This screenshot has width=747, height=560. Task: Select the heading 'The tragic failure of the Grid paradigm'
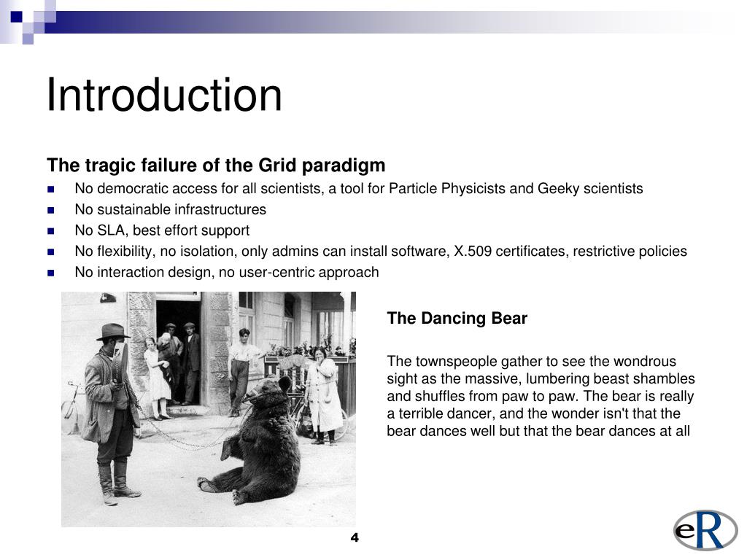[x=216, y=166]
